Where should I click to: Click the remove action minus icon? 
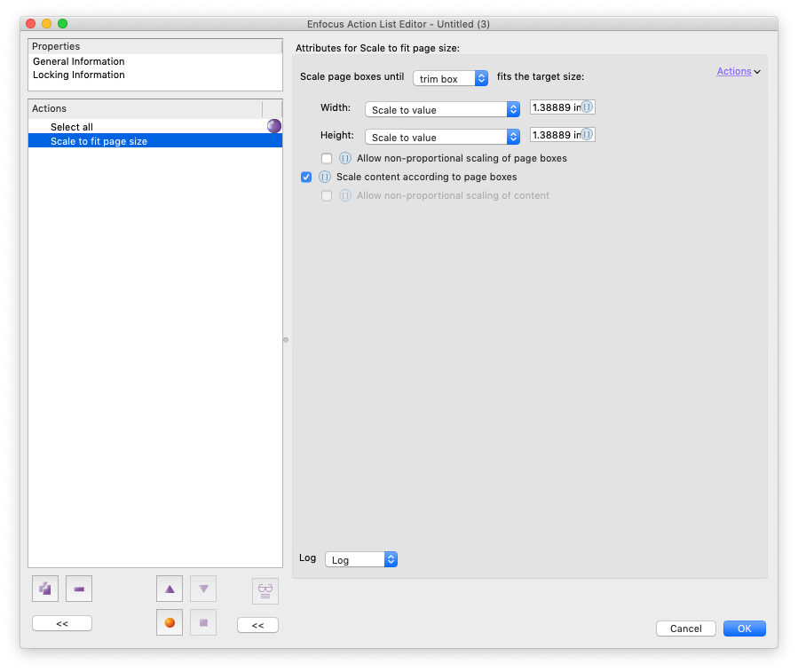(x=79, y=589)
